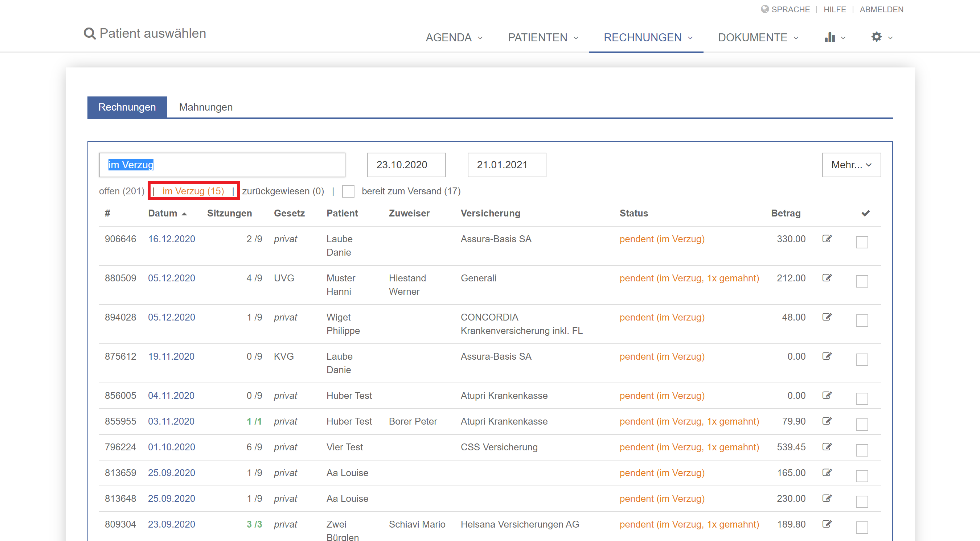980x541 pixels.
Task: Click the Gesetz column header
Action: pos(289,213)
